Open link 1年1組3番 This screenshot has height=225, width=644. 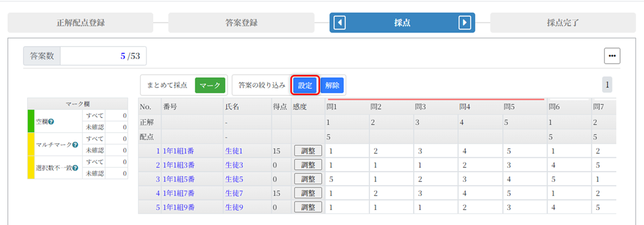click(178, 165)
